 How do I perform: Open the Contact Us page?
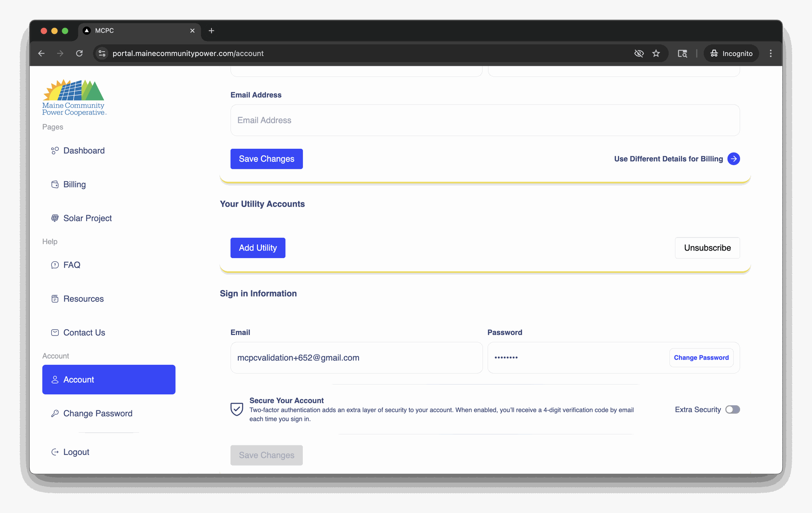[x=84, y=333]
